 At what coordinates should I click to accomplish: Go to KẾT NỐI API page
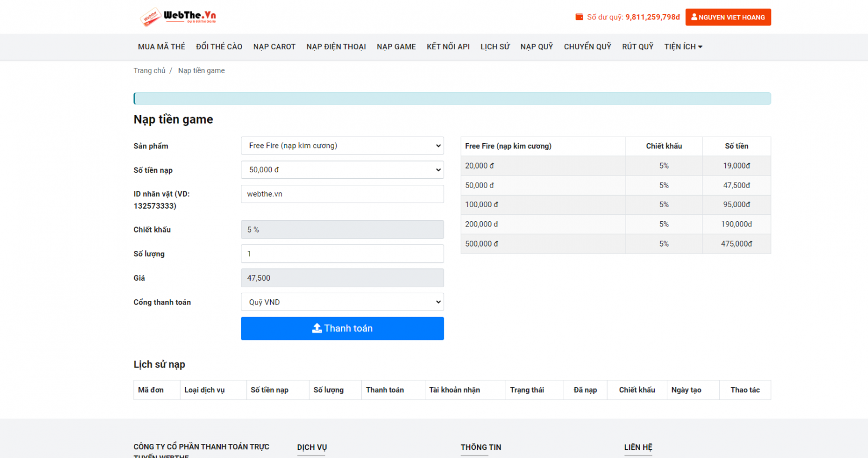448,47
